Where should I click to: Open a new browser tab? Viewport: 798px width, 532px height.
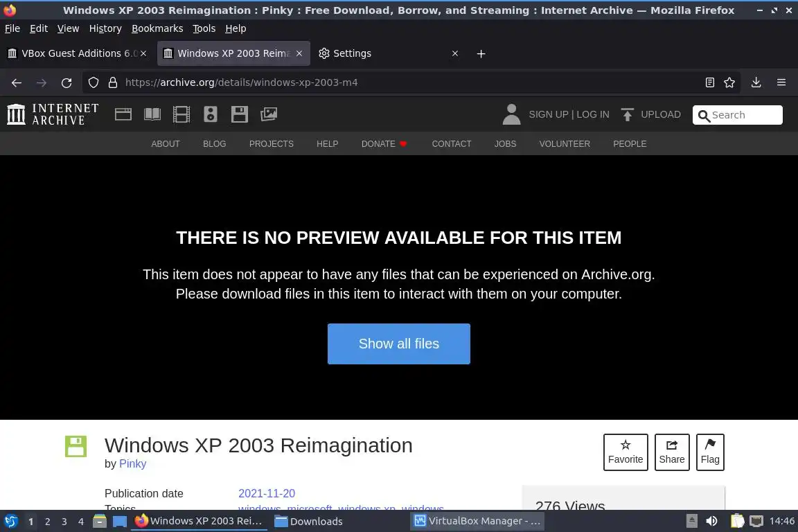pyautogui.click(x=481, y=53)
